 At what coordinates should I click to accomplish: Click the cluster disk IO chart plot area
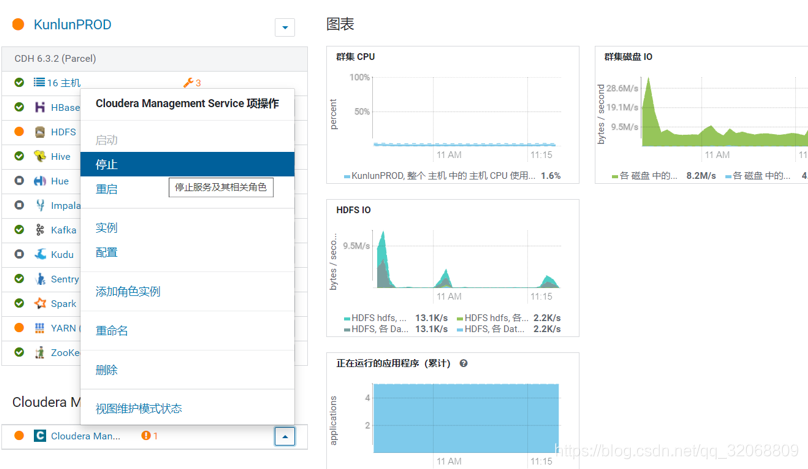coord(724,111)
